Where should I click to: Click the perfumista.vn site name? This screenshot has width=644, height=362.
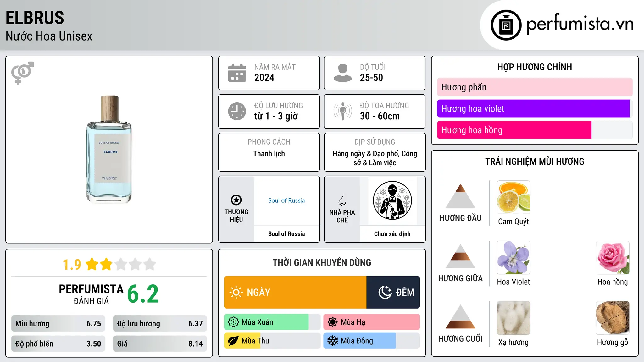580,24
